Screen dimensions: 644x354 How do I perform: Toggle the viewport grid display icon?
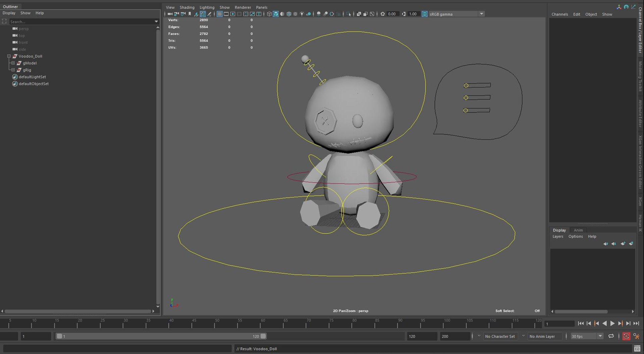219,14
